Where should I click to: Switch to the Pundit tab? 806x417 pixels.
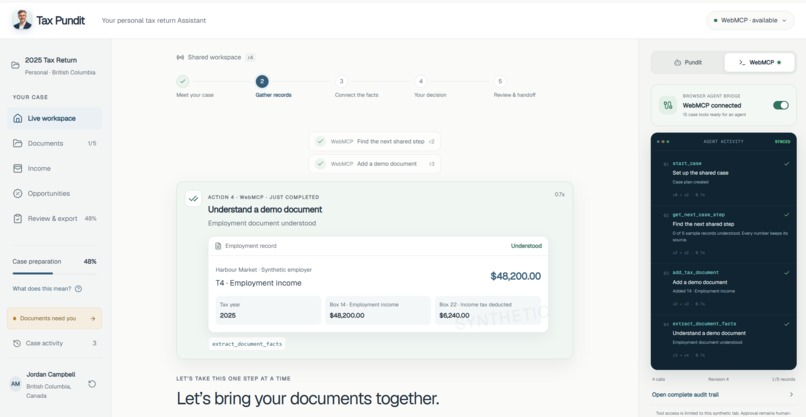(688, 63)
